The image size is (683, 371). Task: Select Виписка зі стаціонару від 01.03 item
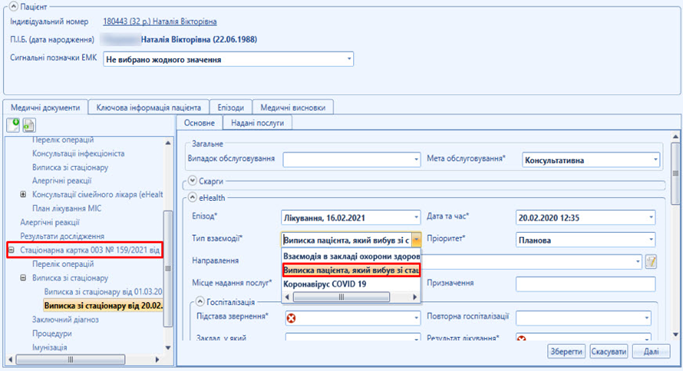103,291
